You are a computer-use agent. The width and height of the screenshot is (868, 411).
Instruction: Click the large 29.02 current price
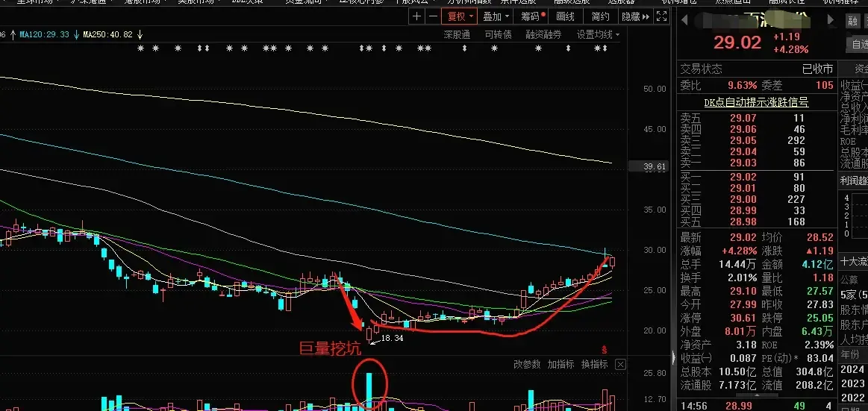737,43
